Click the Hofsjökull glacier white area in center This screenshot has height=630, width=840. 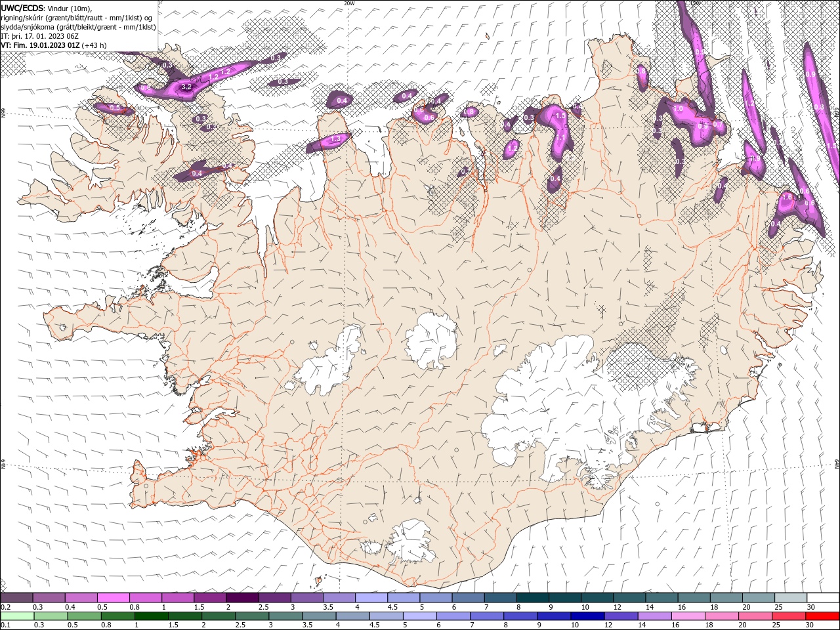tap(432, 340)
